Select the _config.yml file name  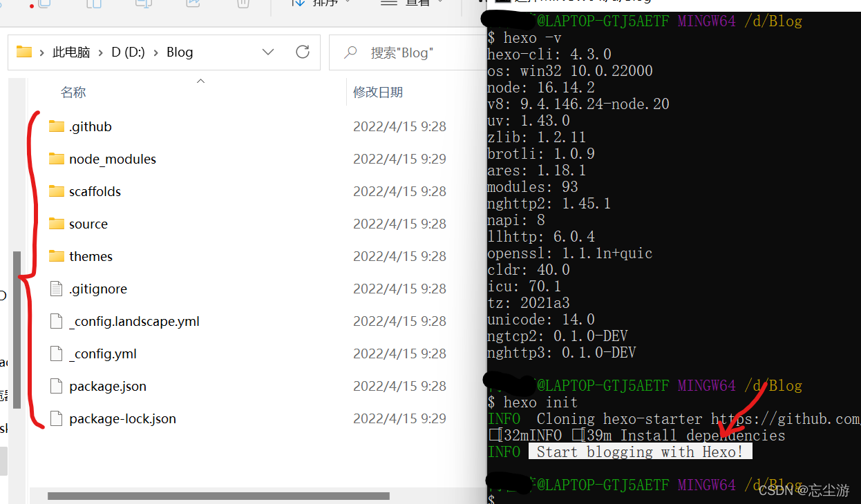[x=103, y=353]
